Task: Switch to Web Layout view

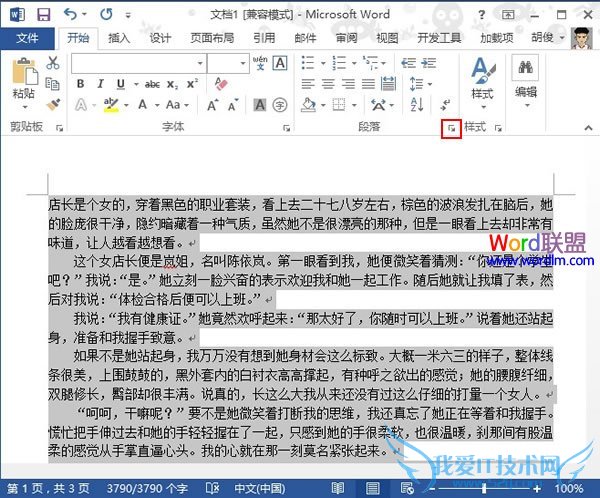Action: click(x=406, y=488)
